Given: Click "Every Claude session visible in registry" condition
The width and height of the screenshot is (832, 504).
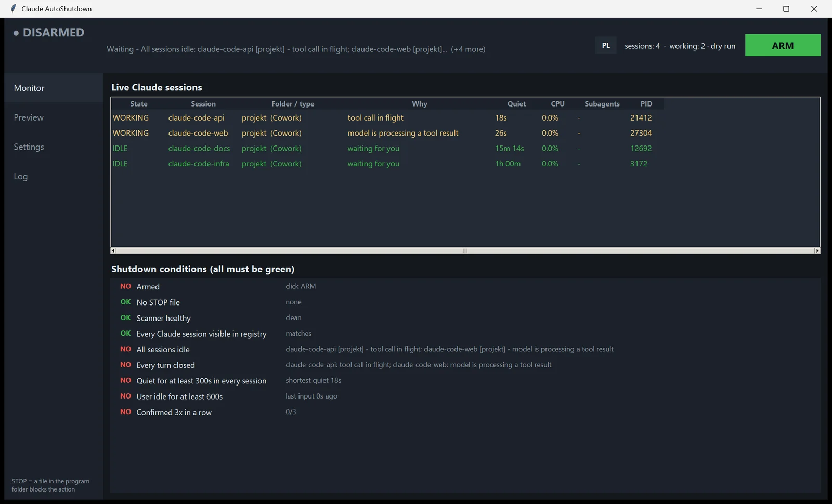Looking at the screenshot, I should click(x=201, y=334).
